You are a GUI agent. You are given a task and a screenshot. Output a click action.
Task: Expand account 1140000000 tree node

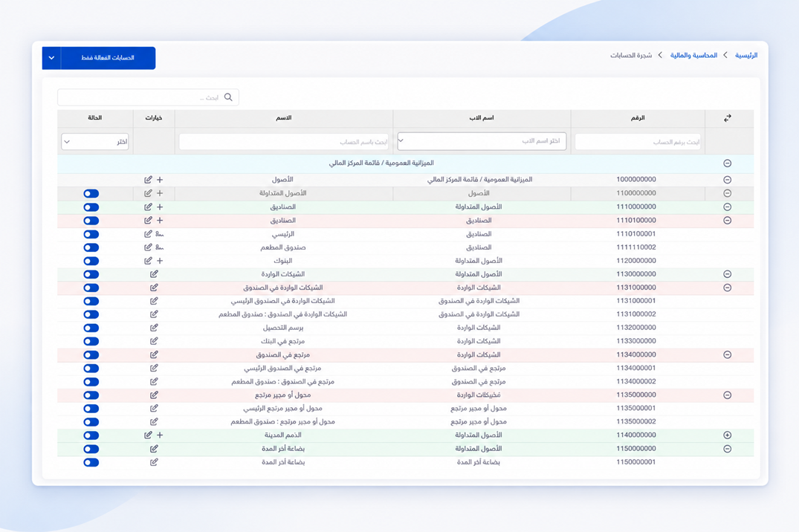click(727, 435)
